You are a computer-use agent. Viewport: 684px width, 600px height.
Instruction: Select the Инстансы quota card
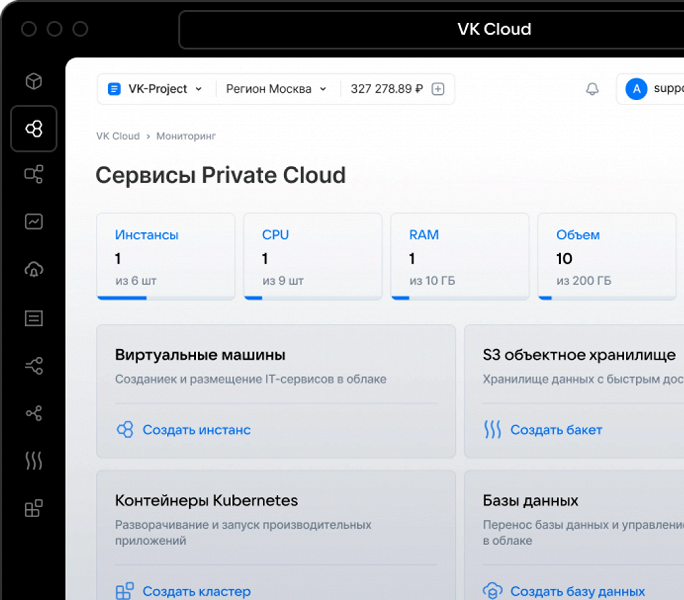click(x=166, y=257)
